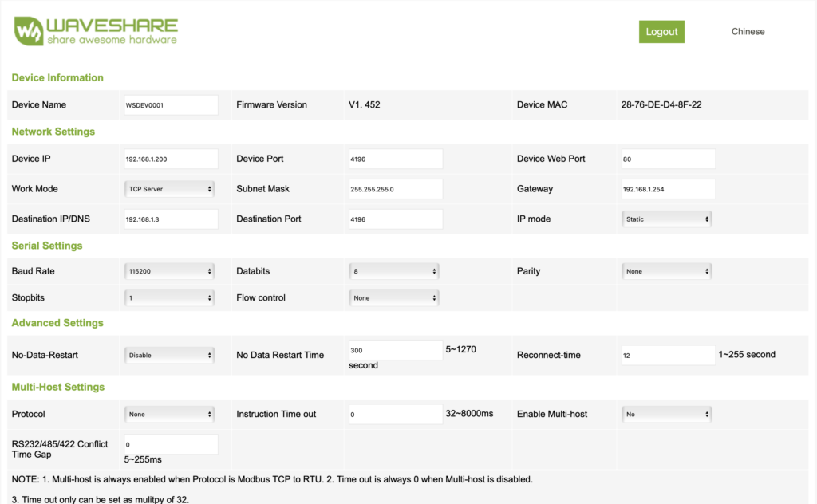The width and height of the screenshot is (817, 504).
Task: Click the Device IP input field
Action: coord(171,159)
